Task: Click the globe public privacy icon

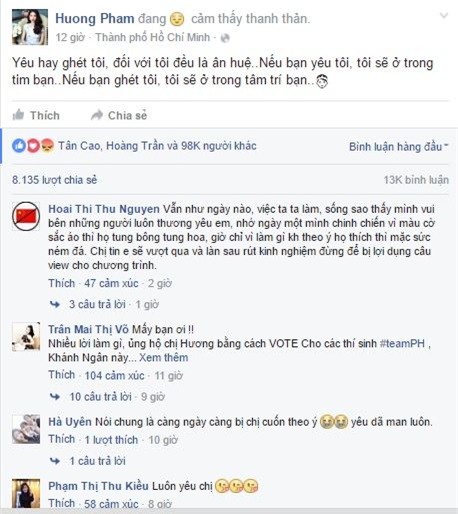Action: [225, 38]
